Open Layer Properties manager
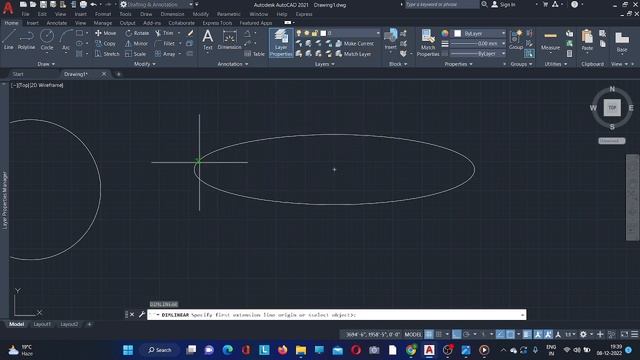Viewport: 640px width, 360px height. click(x=281, y=42)
